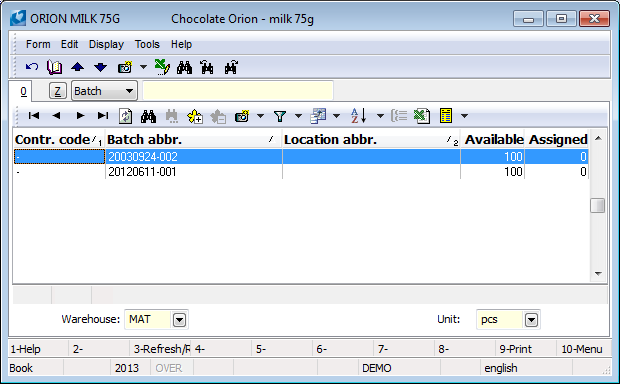620x384 pixels.
Task: Open the filter dropdown arrow
Action: [298, 116]
